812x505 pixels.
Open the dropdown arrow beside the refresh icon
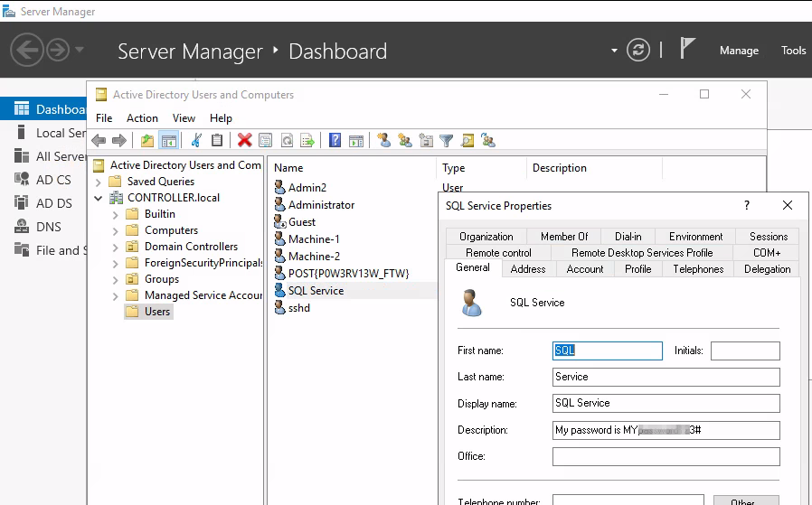coord(614,51)
